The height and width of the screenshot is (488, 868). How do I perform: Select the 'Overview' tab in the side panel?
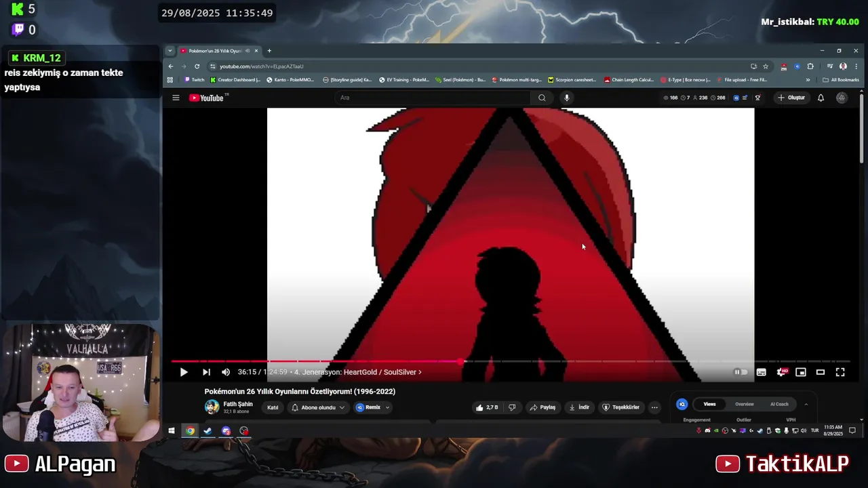[x=745, y=404]
